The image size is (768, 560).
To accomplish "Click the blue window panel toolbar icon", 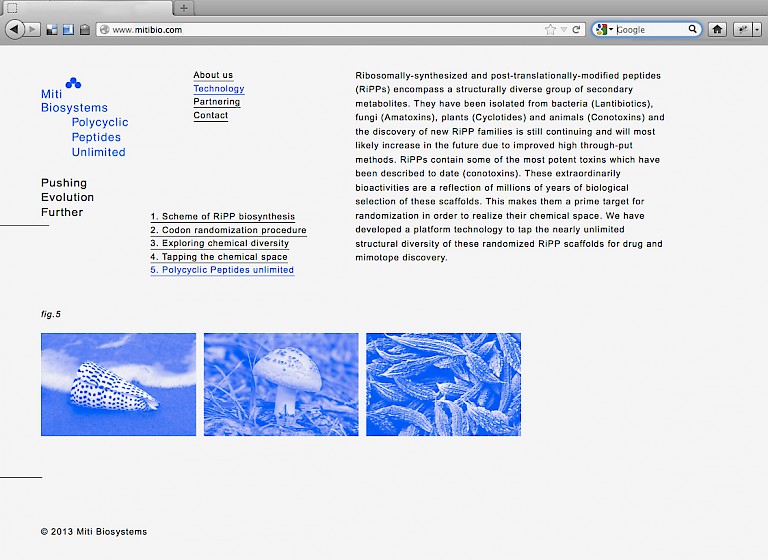I will click(x=68, y=30).
